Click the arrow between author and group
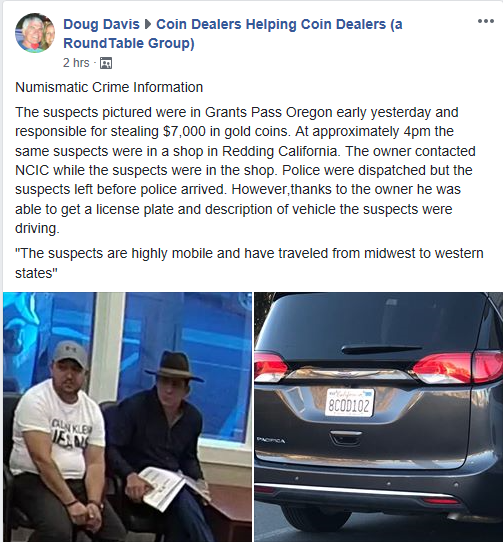This screenshot has height=542, width=503. 148,25
